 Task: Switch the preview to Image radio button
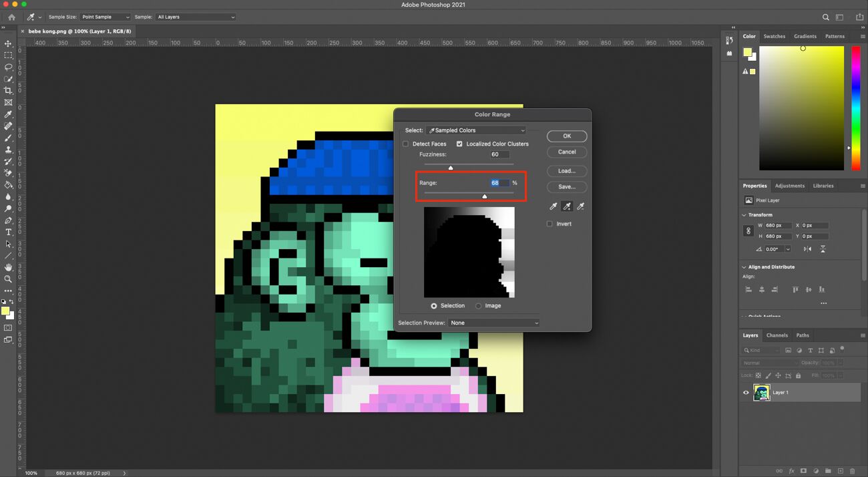(x=479, y=305)
